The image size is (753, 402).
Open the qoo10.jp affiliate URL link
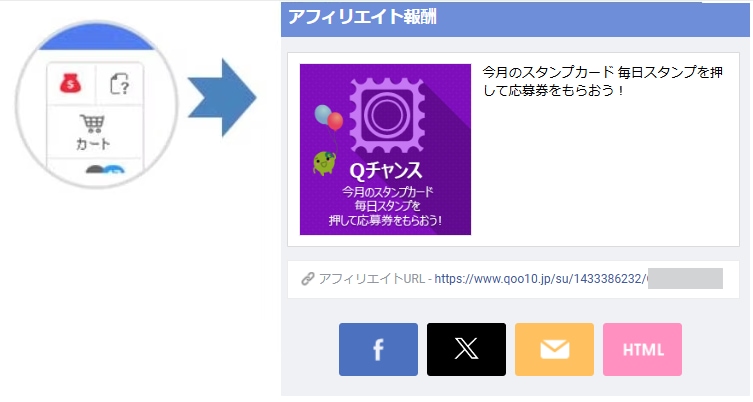(540, 279)
